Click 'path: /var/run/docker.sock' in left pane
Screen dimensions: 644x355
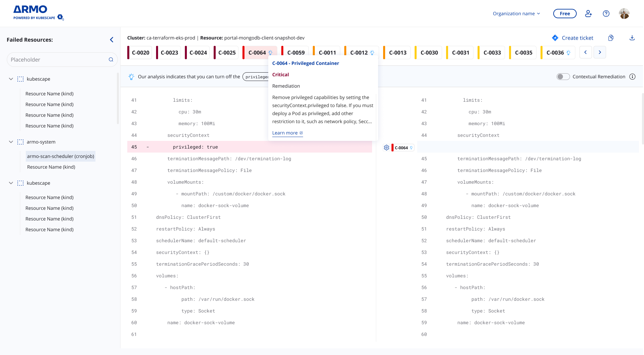point(218,299)
